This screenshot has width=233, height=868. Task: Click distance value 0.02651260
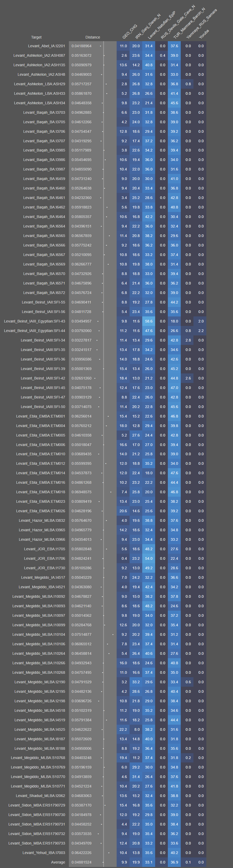(82, 378)
